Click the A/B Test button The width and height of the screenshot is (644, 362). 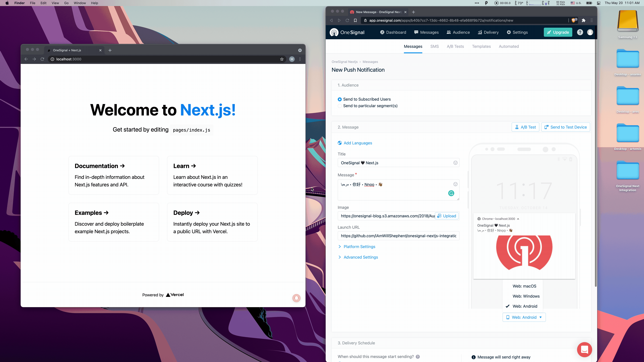tap(525, 127)
